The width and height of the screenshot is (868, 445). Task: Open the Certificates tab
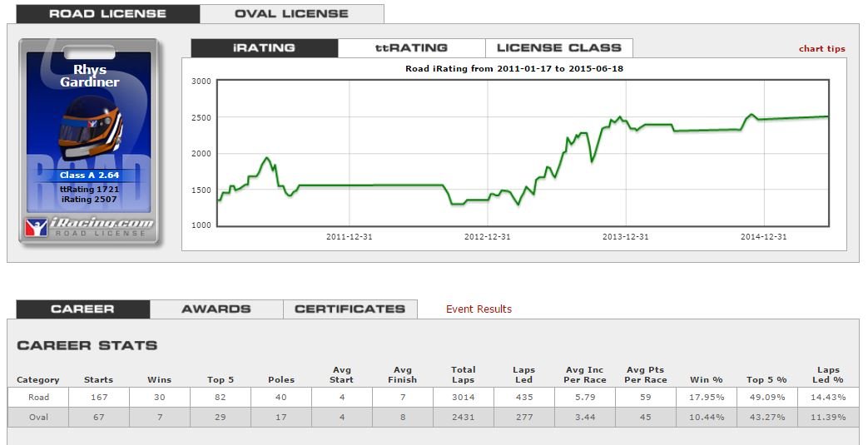tap(350, 309)
